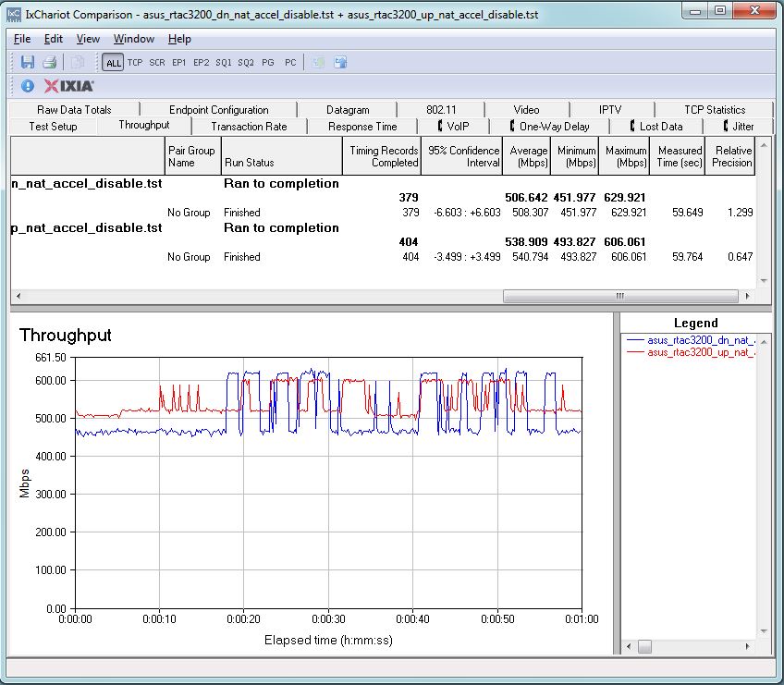Click the table's right scroll arrow
This screenshot has height=685, width=784.
tap(748, 296)
